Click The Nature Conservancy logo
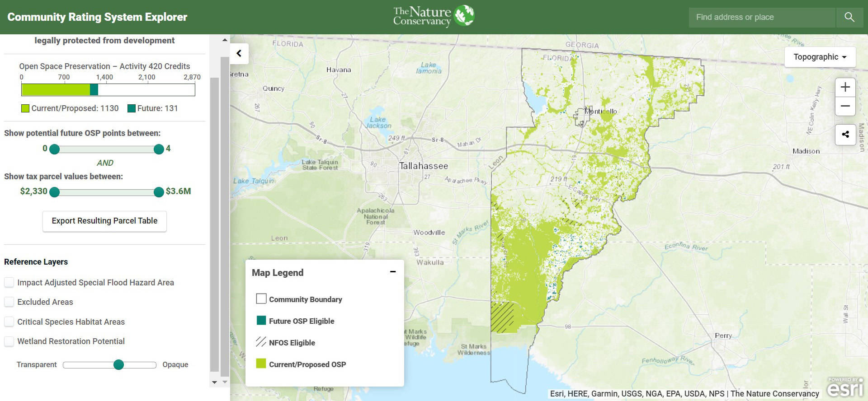 click(433, 17)
